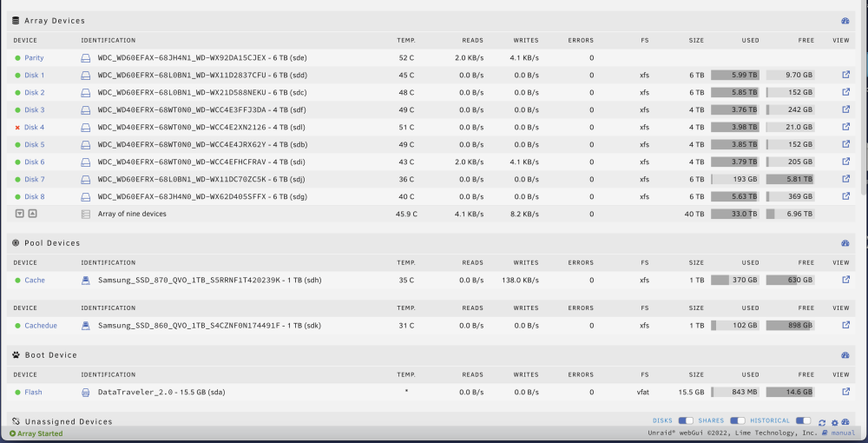The width and height of the screenshot is (868, 443).
Task: Open the Disk 8 view icon
Action: (845, 195)
